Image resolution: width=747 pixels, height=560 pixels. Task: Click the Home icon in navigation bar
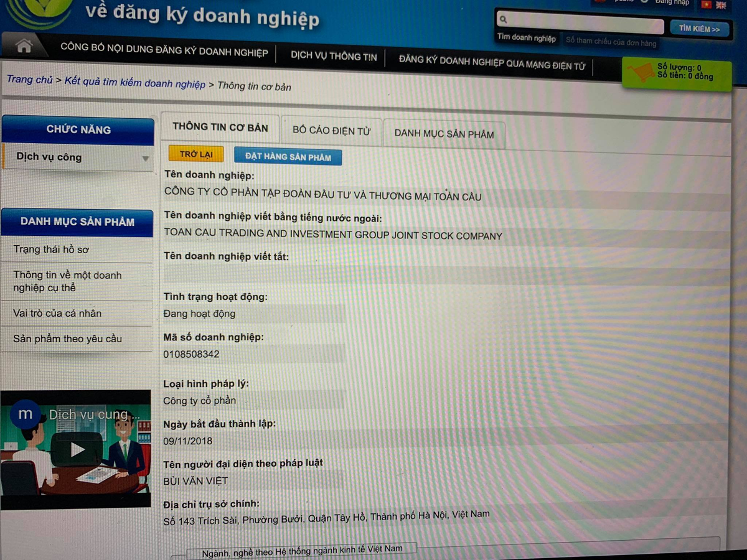pyautogui.click(x=24, y=46)
